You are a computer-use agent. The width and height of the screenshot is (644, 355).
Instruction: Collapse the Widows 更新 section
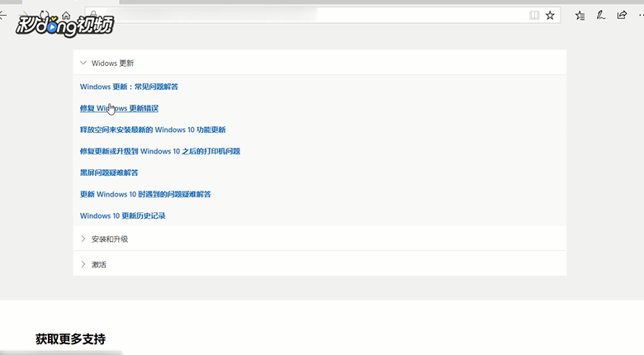coord(320,63)
